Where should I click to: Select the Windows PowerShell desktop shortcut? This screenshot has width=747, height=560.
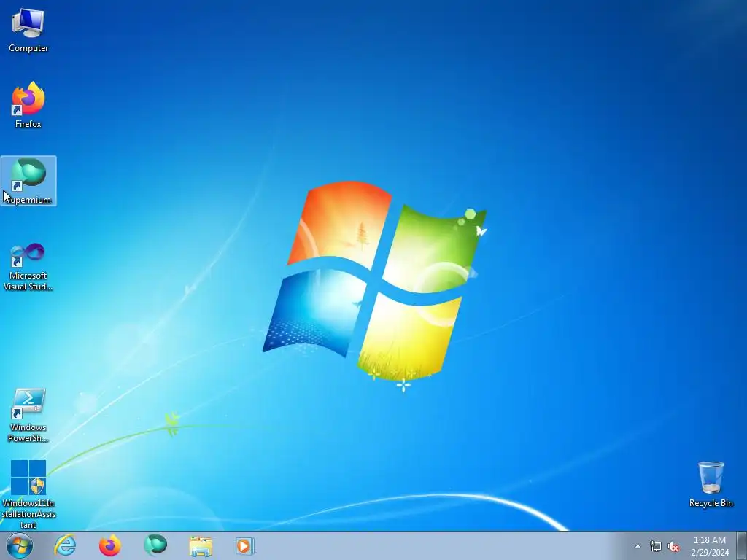(28, 415)
